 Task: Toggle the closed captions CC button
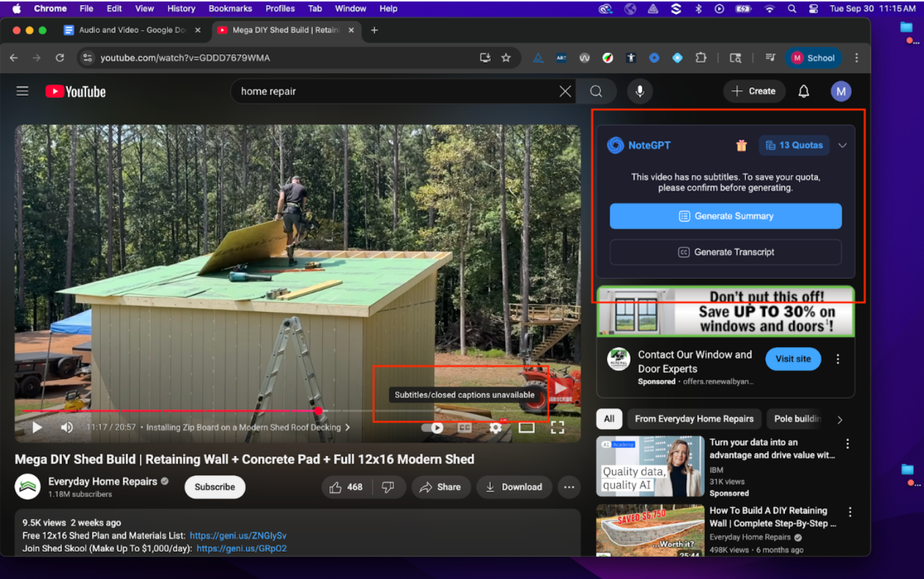pyautogui.click(x=465, y=427)
